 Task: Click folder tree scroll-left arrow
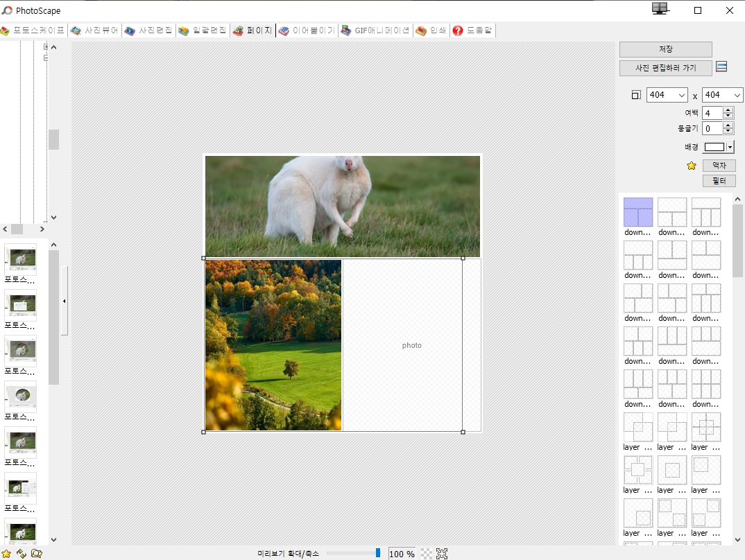(x=5, y=229)
